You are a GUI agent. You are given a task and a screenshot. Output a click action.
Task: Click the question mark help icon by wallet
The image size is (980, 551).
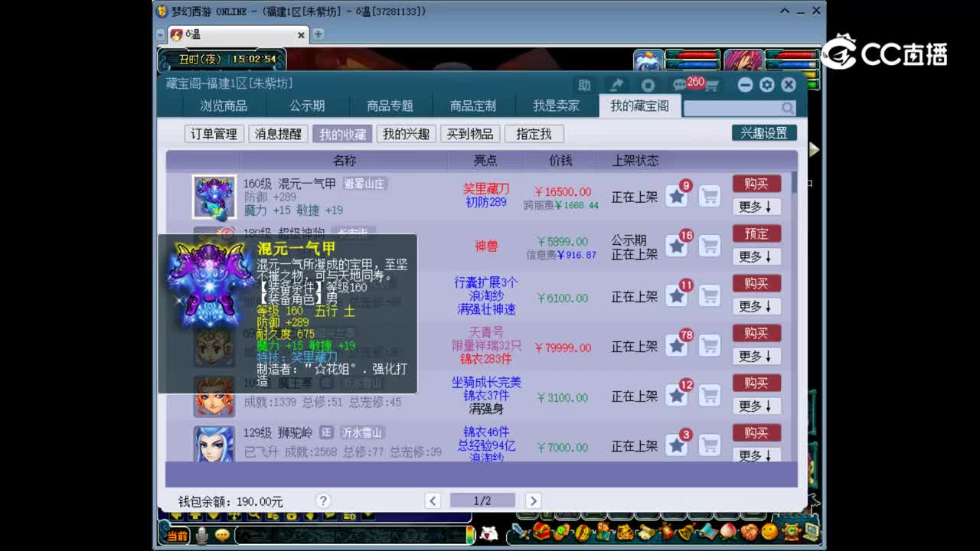click(x=323, y=500)
